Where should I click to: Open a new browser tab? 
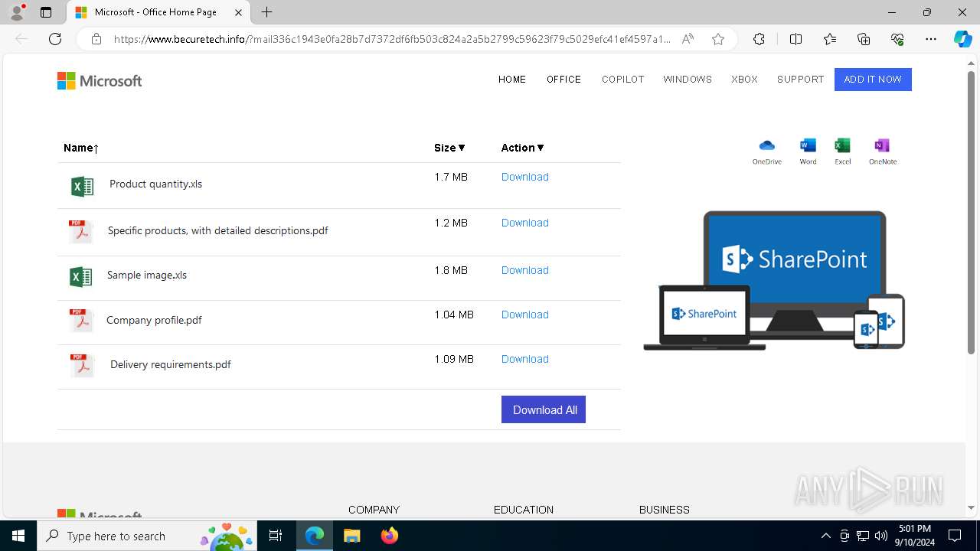click(x=266, y=12)
